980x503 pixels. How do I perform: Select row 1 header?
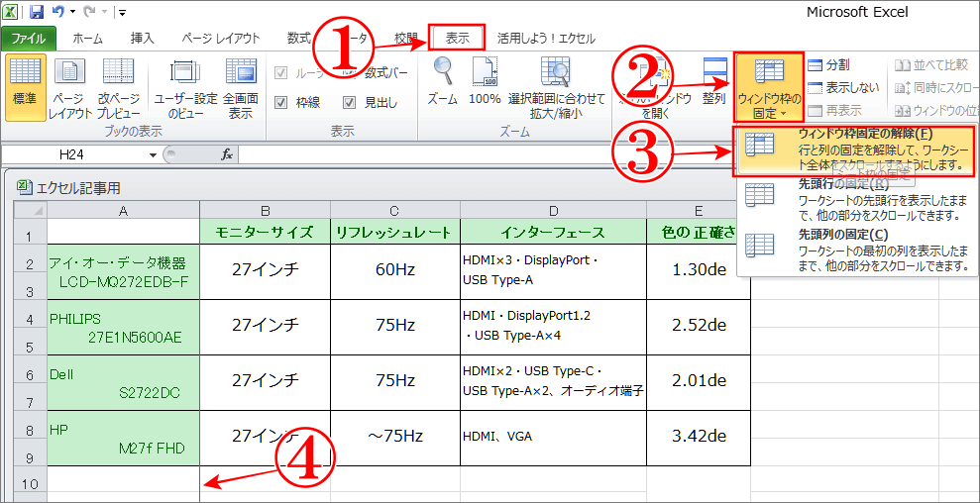tap(31, 233)
